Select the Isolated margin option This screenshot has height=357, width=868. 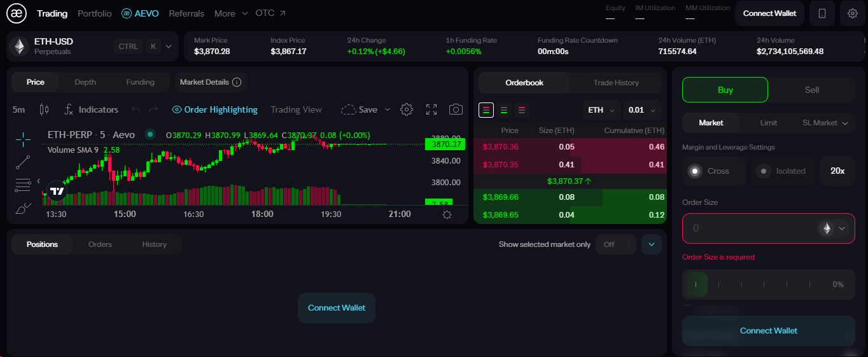[784, 171]
